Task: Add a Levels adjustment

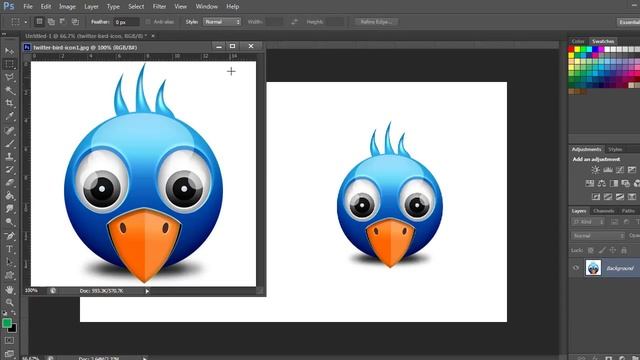Action: click(608, 170)
